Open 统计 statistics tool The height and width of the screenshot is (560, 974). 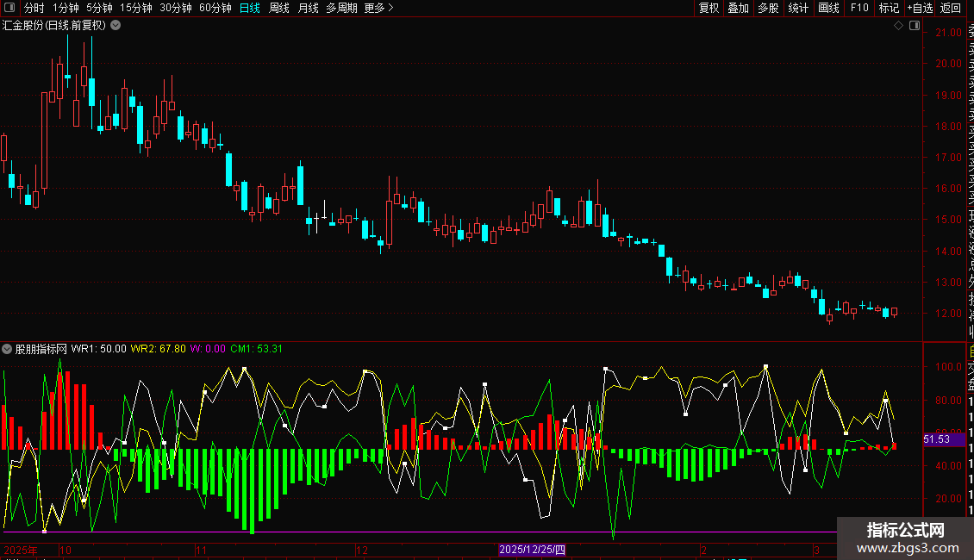(799, 8)
